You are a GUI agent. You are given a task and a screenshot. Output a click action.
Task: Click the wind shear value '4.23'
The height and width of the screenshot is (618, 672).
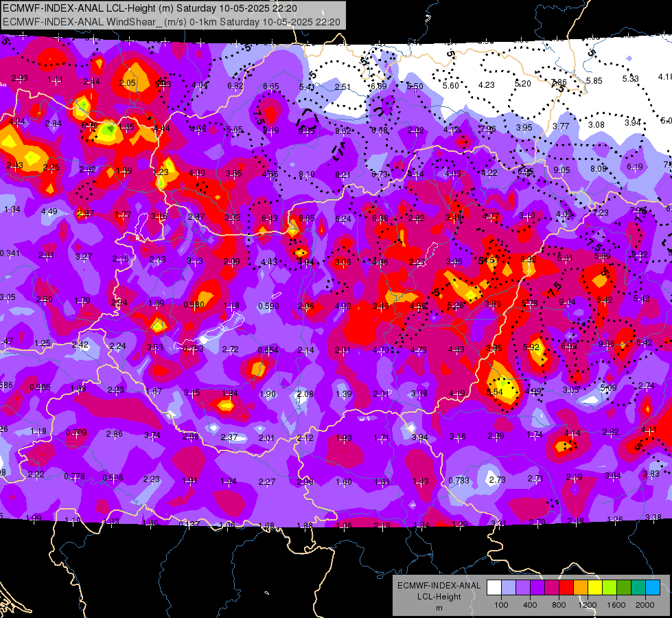pos(487,84)
